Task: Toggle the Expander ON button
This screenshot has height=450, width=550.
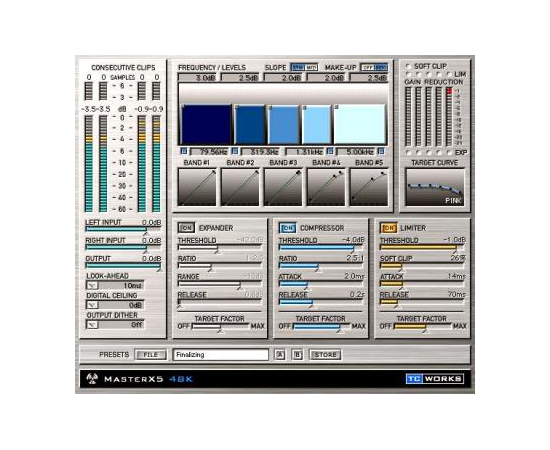Action: point(186,228)
